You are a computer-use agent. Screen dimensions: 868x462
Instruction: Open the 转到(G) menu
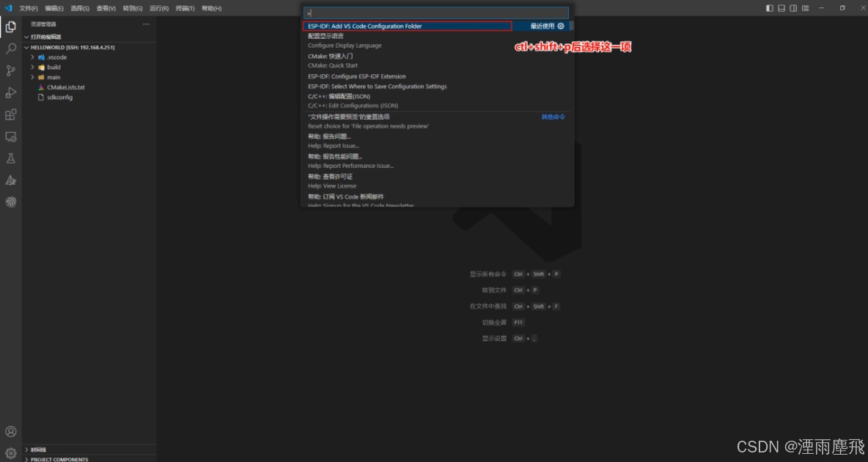click(x=133, y=8)
